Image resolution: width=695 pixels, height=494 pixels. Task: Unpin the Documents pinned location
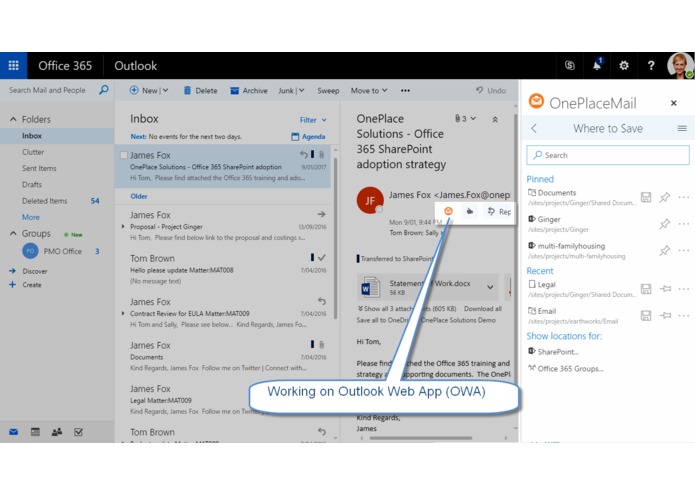664,197
